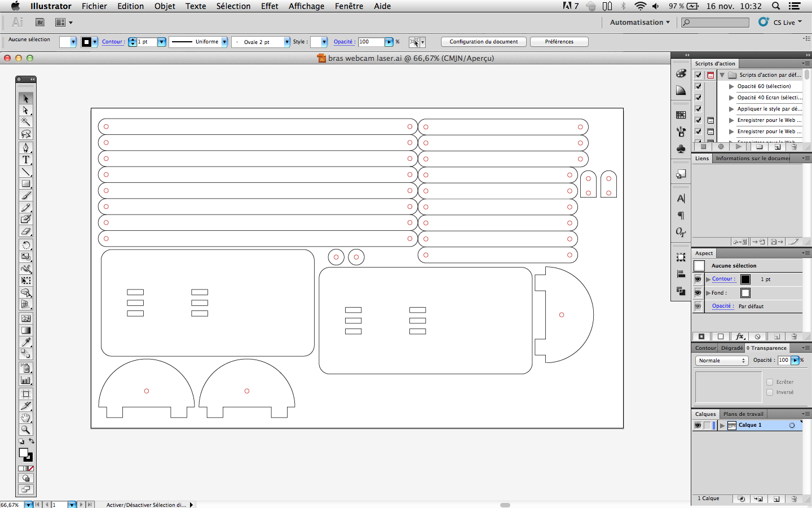Expand Opacité 60 (sélection) action
Viewport: 812px width, 508px height.
pyautogui.click(x=732, y=86)
